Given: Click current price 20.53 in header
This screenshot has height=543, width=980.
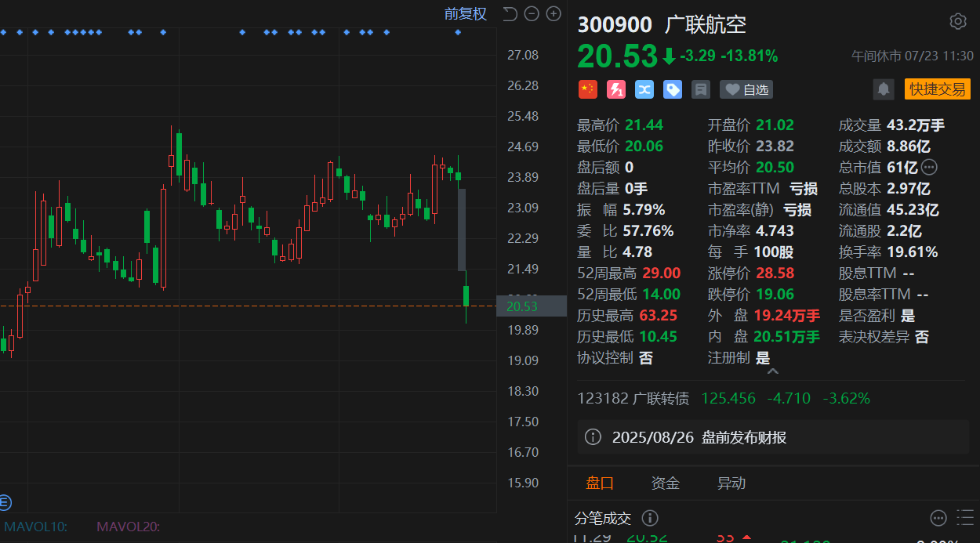Looking at the screenshot, I should (618, 56).
